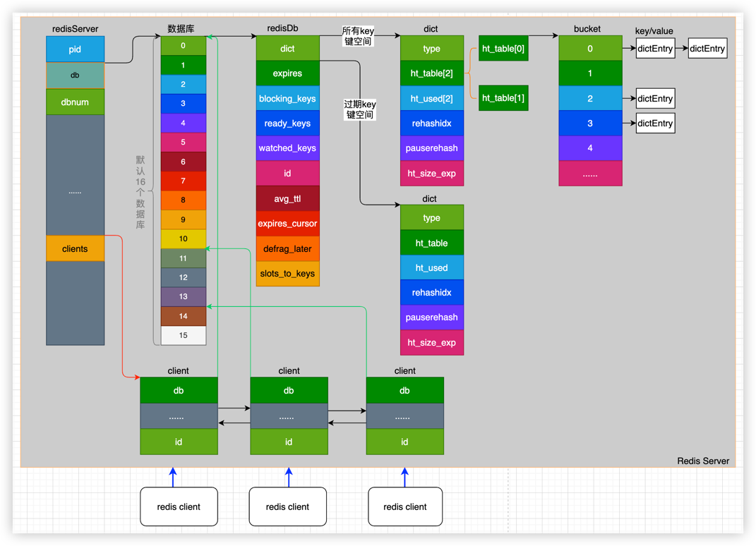756x546 pixels.
Task: Select the dictEntry linked from bucket 2
Action: (655, 98)
